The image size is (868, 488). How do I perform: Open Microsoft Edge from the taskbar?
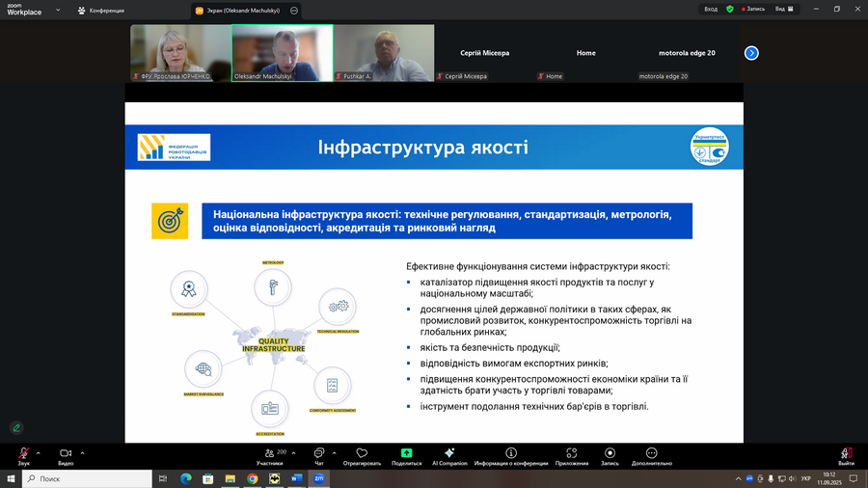(185, 478)
